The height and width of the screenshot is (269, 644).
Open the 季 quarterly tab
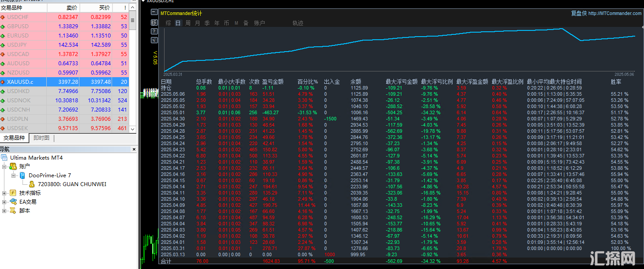pyautogui.click(x=207, y=23)
